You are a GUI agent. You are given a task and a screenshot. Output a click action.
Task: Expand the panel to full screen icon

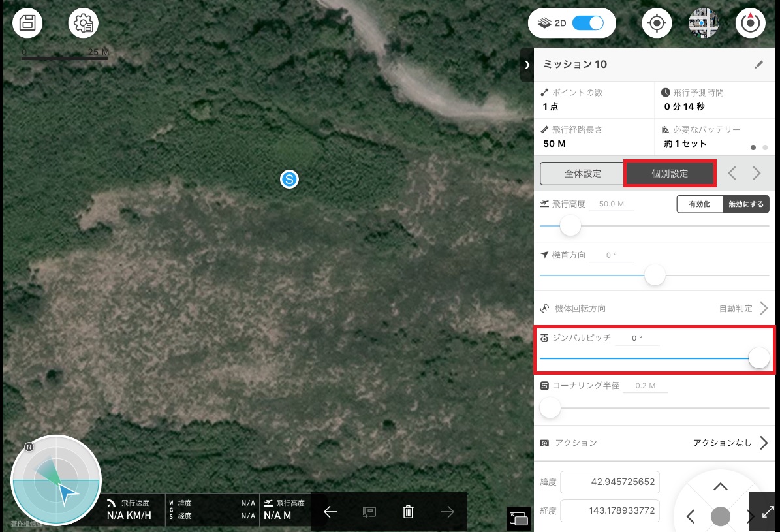[x=768, y=512]
